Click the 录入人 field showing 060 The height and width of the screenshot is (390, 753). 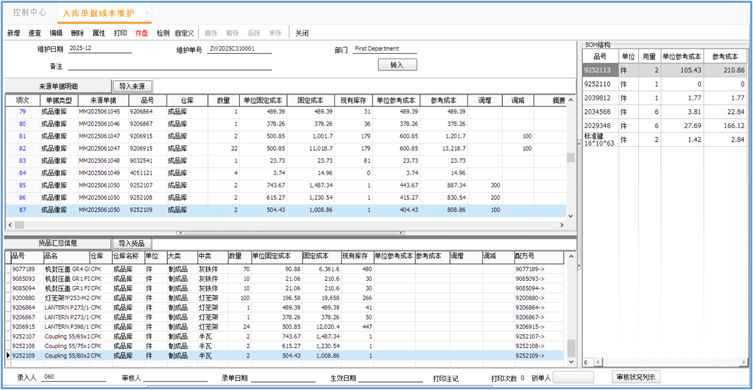click(x=73, y=378)
